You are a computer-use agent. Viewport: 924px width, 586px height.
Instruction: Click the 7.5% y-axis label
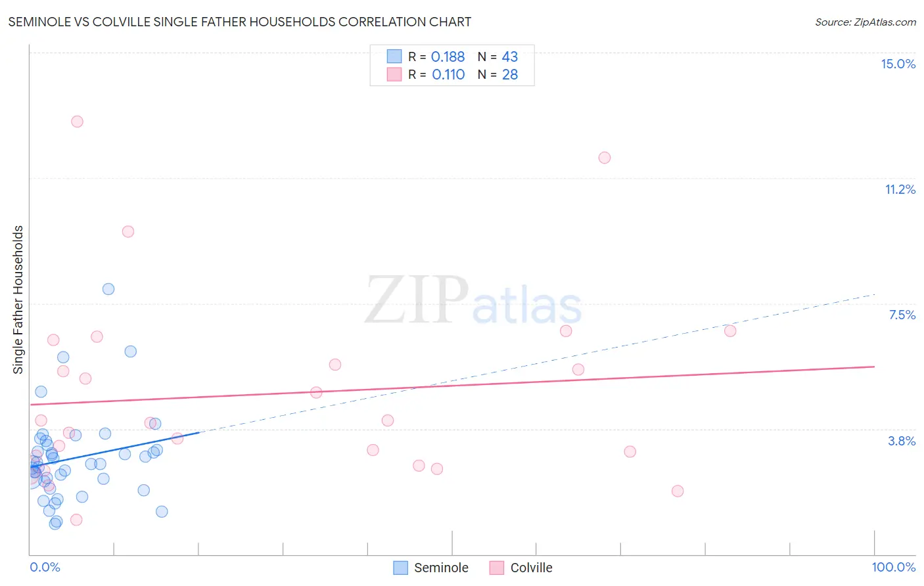[902, 315]
